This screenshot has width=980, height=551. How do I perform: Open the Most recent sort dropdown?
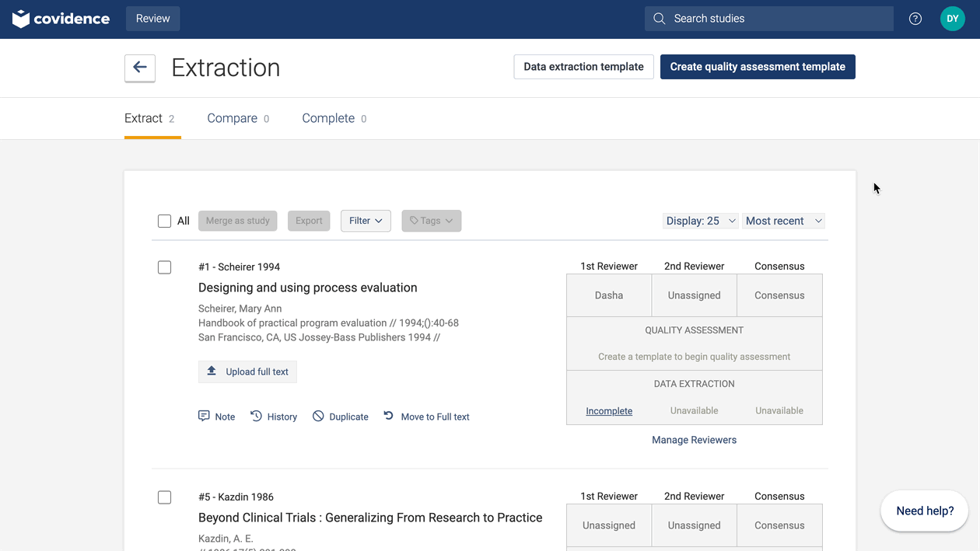coord(783,221)
